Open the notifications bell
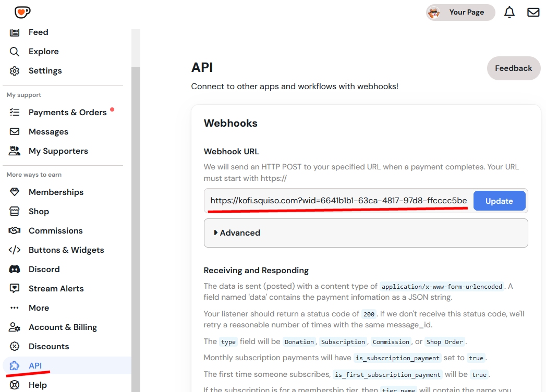Screen dimensions: 546x392 pos(509,13)
